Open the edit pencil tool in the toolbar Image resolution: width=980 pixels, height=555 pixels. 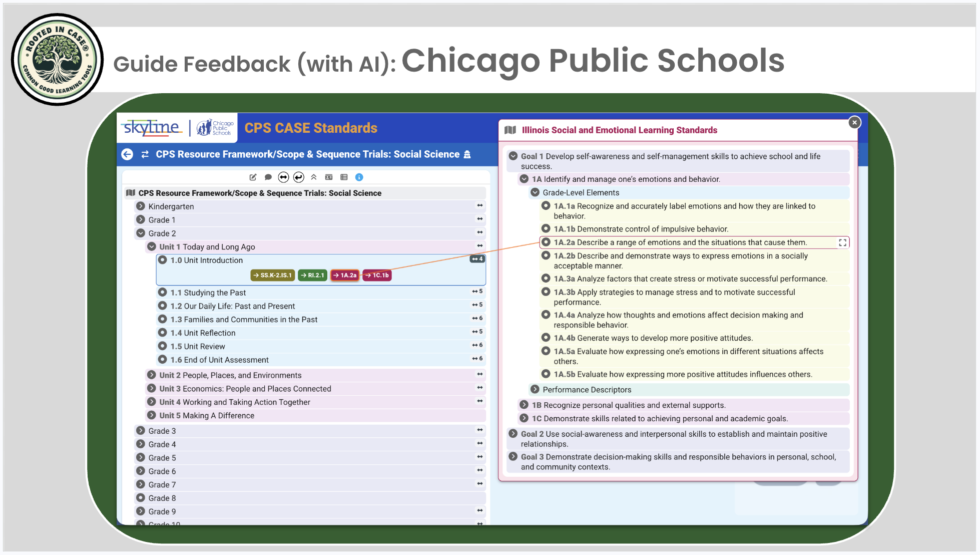click(253, 177)
